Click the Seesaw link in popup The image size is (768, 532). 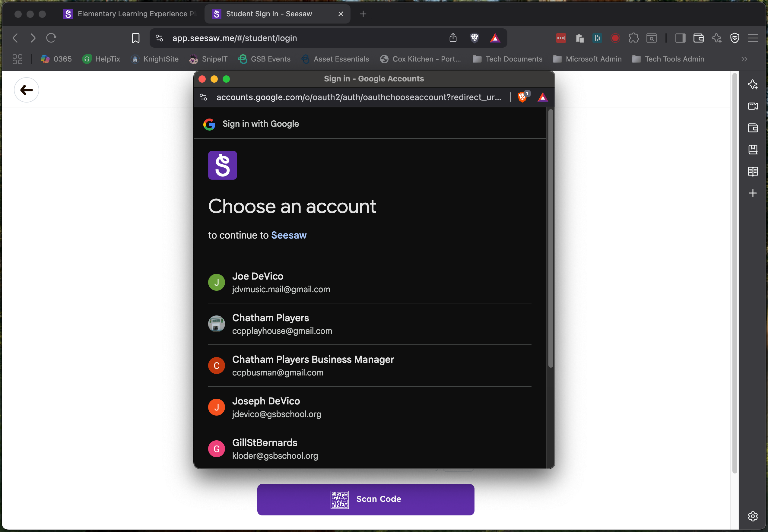[x=289, y=235]
